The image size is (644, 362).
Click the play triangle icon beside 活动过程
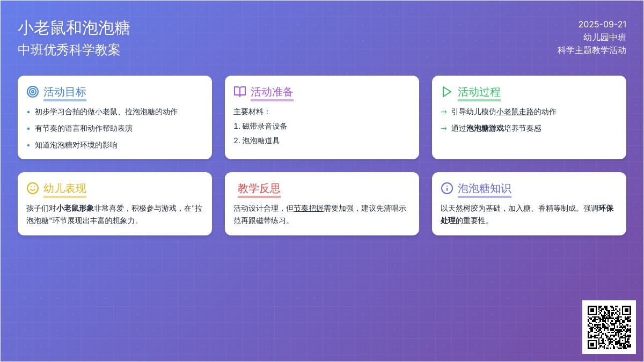[447, 92]
